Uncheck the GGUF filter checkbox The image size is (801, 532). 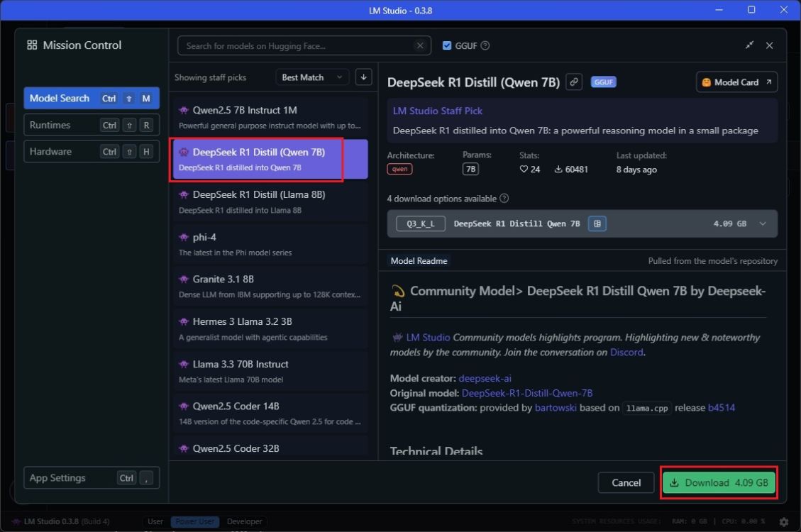click(446, 45)
